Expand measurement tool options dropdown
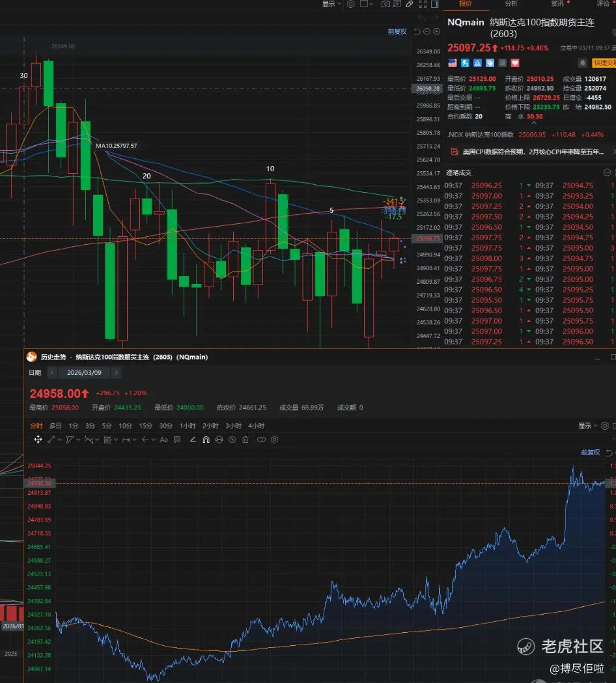Image resolution: width=616 pixels, height=683 pixels. [x=135, y=440]
